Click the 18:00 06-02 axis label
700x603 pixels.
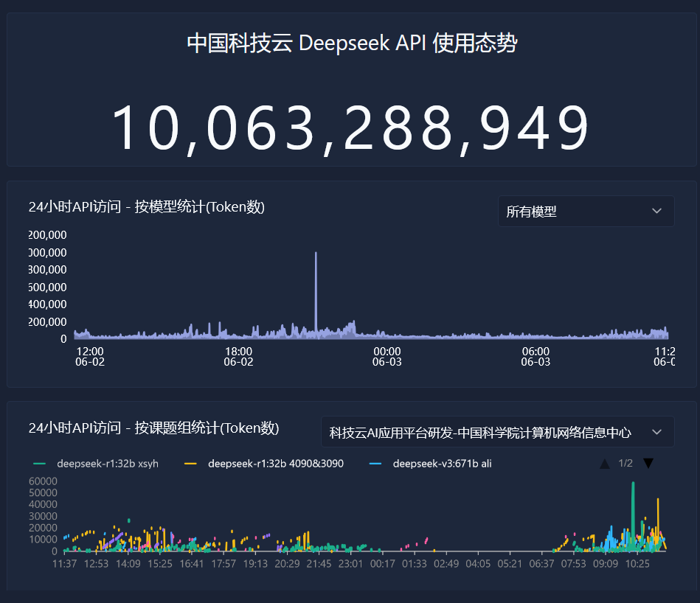[238, 357]
